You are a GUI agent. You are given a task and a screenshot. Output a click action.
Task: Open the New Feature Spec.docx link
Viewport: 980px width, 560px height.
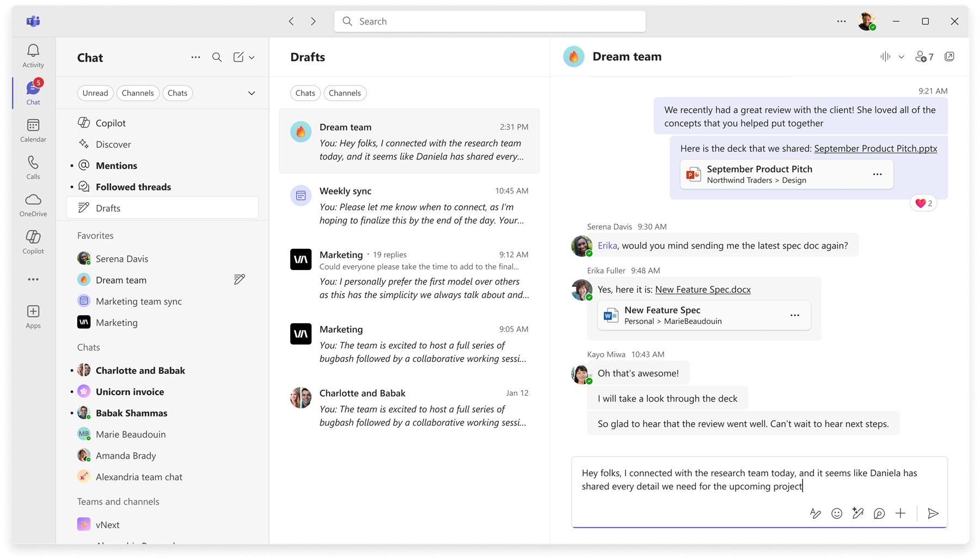[x=703, y=290]
